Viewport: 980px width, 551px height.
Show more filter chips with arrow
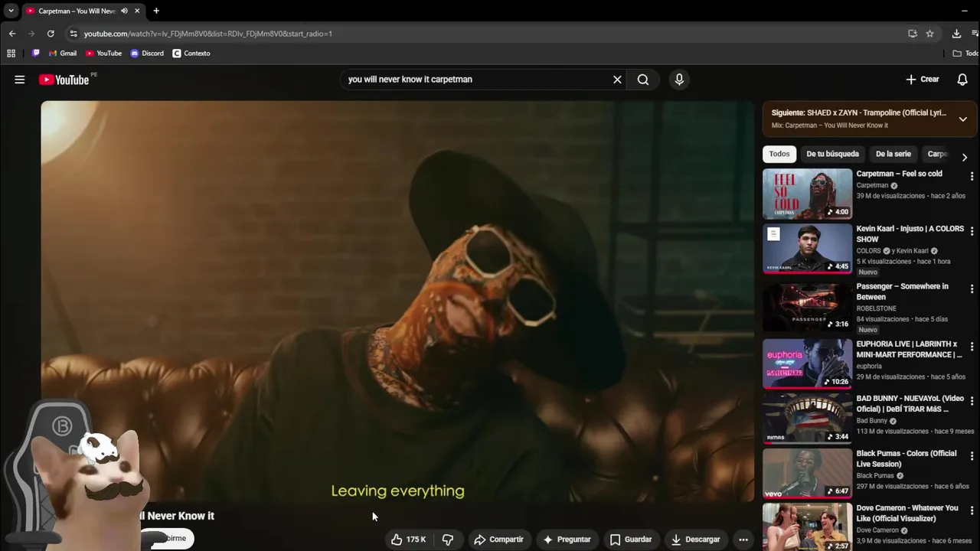tap(964, 157)
